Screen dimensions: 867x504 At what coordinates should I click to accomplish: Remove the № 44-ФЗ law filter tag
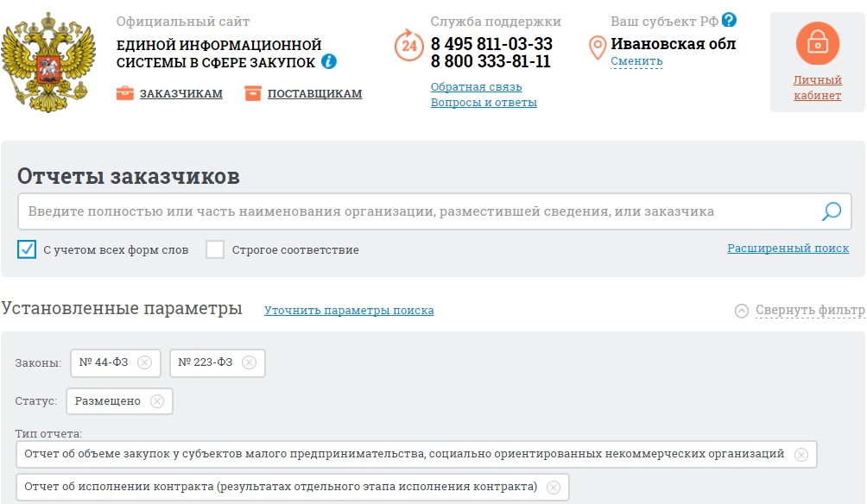tap(144, 362)
